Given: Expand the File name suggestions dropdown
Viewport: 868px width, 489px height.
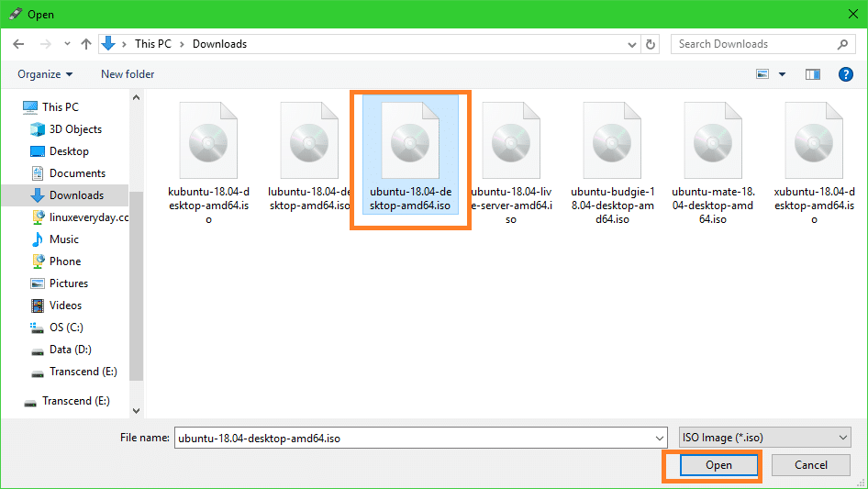Looking at the screenshot, I should point(658,439).
